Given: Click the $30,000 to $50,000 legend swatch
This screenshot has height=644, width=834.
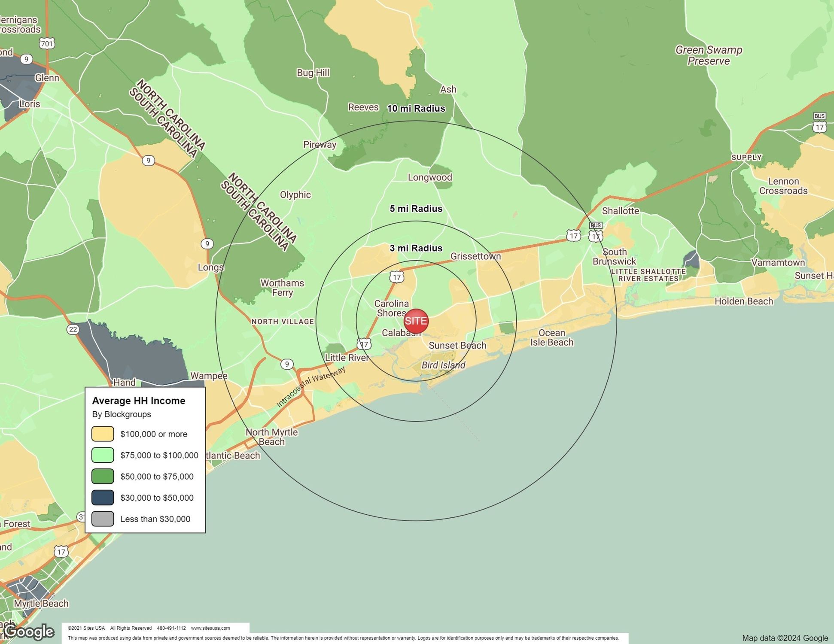Looking at the screenshot, I should [x=103, y=498].
